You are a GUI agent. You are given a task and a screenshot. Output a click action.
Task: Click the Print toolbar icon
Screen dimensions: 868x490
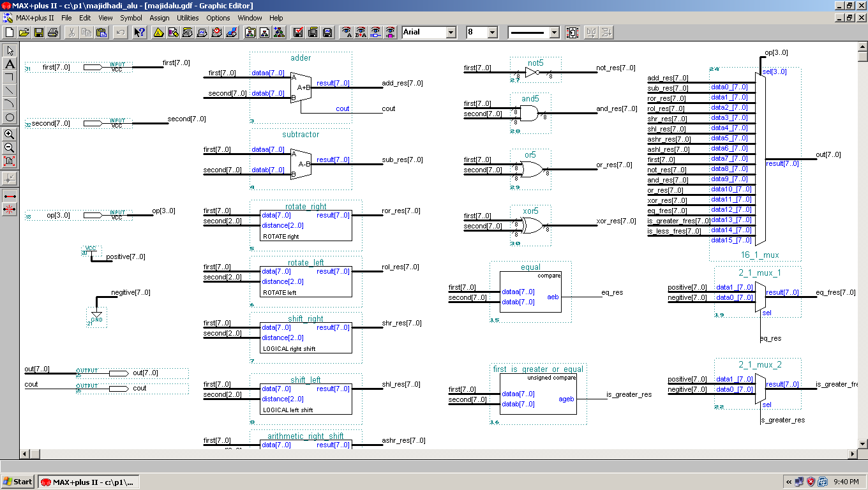pyautogui.click(x=53, y=32)
